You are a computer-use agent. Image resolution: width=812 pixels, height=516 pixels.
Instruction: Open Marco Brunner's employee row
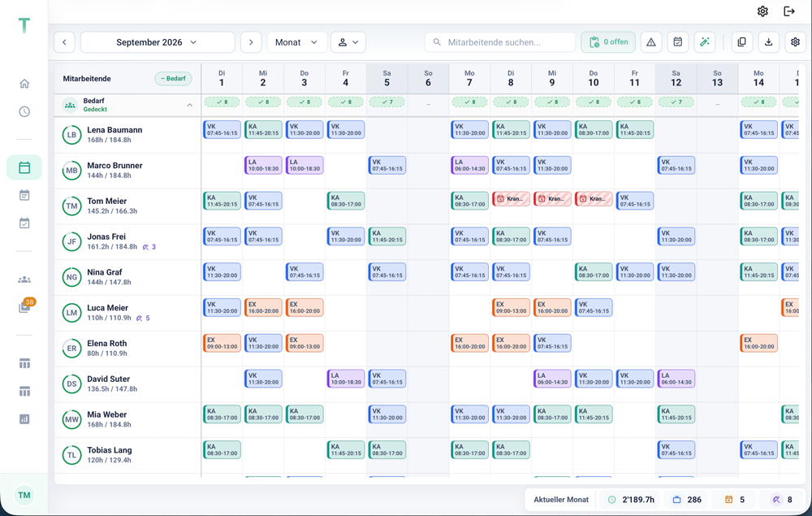pyautogui.click(x=127, y=171)
